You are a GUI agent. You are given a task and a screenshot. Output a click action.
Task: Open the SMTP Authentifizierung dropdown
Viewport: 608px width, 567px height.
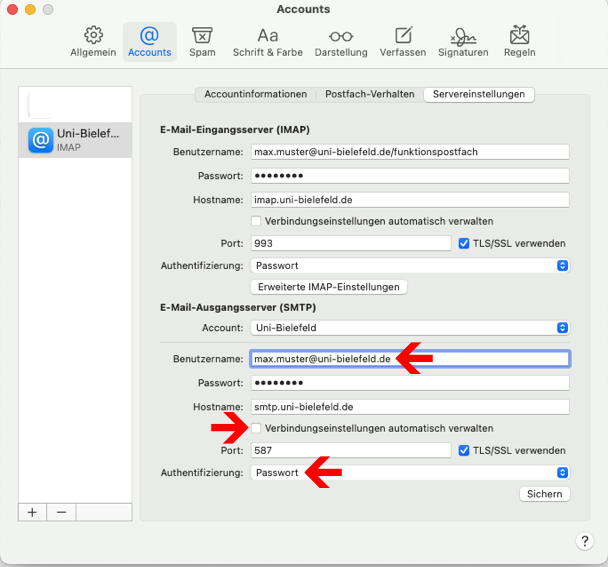pos(410,473)
